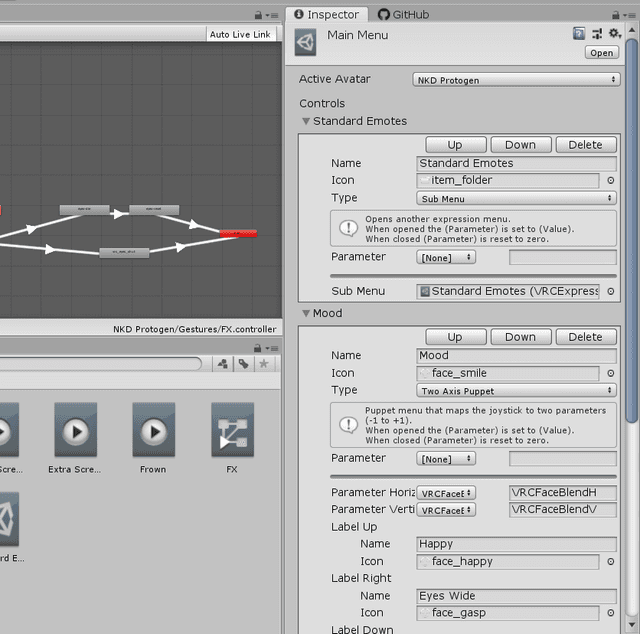Open the Active Avatar dropdown
640x634 pixels.
[x=516, y=80]
